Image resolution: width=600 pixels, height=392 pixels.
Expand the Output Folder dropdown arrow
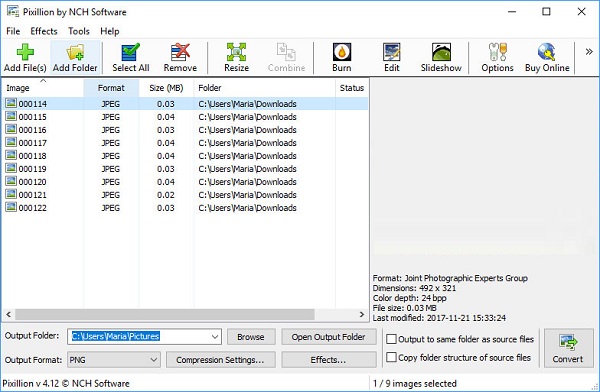[x=215, y=337]
